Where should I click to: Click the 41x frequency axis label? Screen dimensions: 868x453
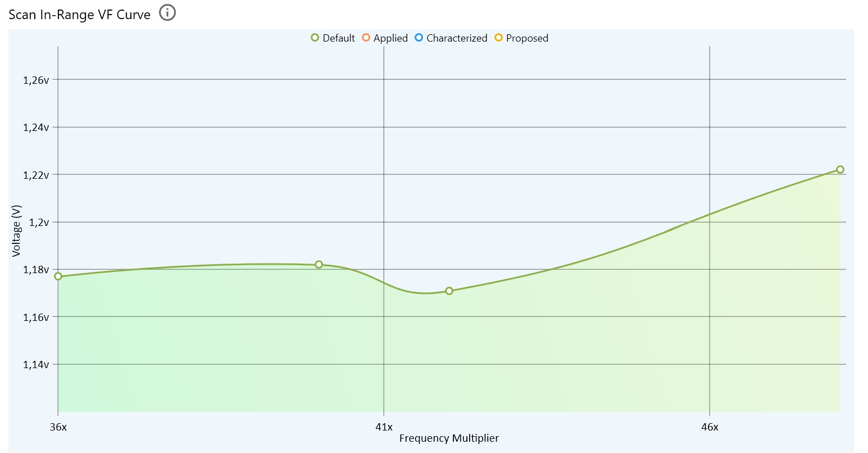pyautogui.click(x=385, y=427)
